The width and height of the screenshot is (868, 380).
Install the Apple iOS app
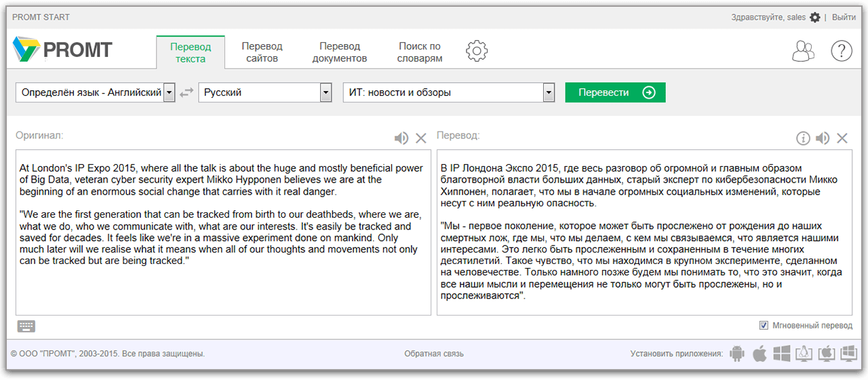pyautogui.click(x=760, y=354)
